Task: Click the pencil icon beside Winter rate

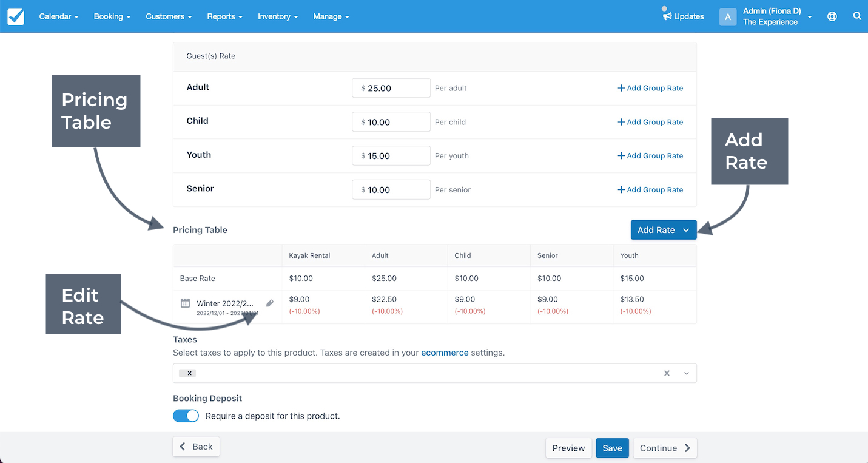Action: (x=270, y=303)
